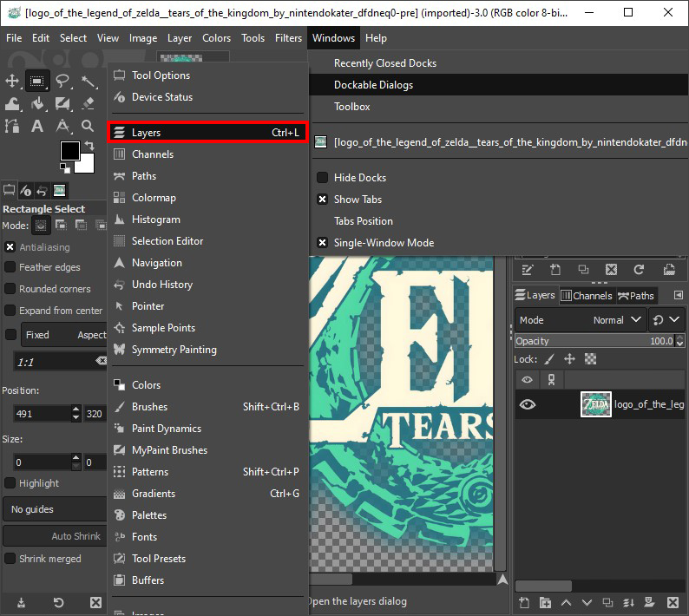Lock alpha channel checkerboard icon
This screenshot has width=689, height=616.
[x=590, y=359]
